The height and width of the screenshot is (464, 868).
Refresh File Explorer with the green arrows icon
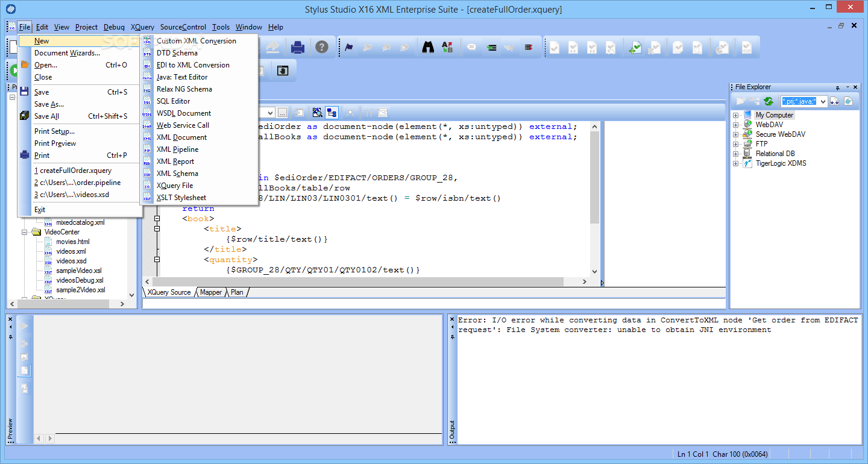(x=769, y=101)
